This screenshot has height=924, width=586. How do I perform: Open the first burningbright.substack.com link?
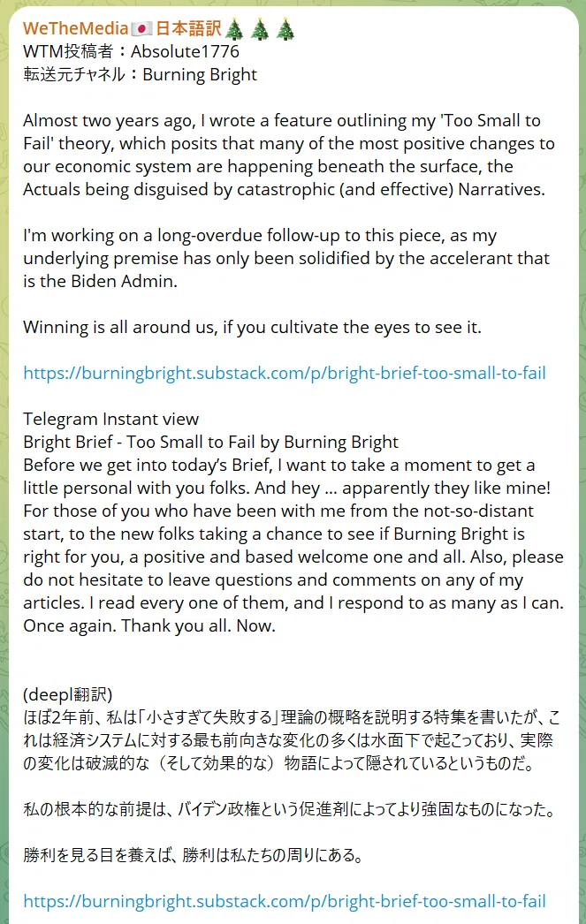point(284,373)
